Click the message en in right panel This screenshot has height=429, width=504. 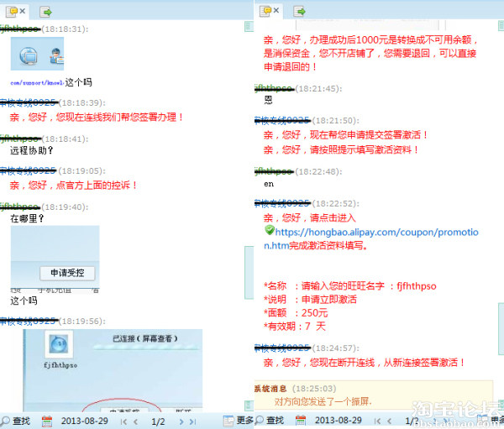[269, 184]
